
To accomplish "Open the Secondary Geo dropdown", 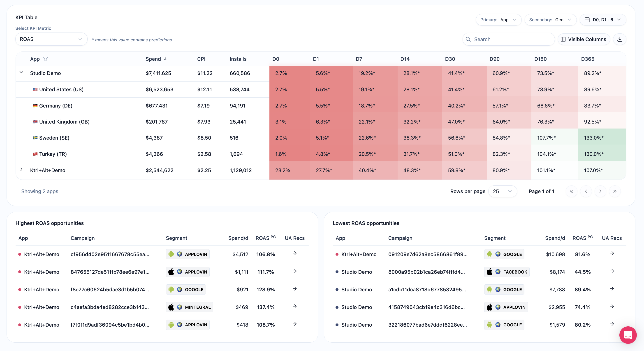I will click(x=550, y=20).
